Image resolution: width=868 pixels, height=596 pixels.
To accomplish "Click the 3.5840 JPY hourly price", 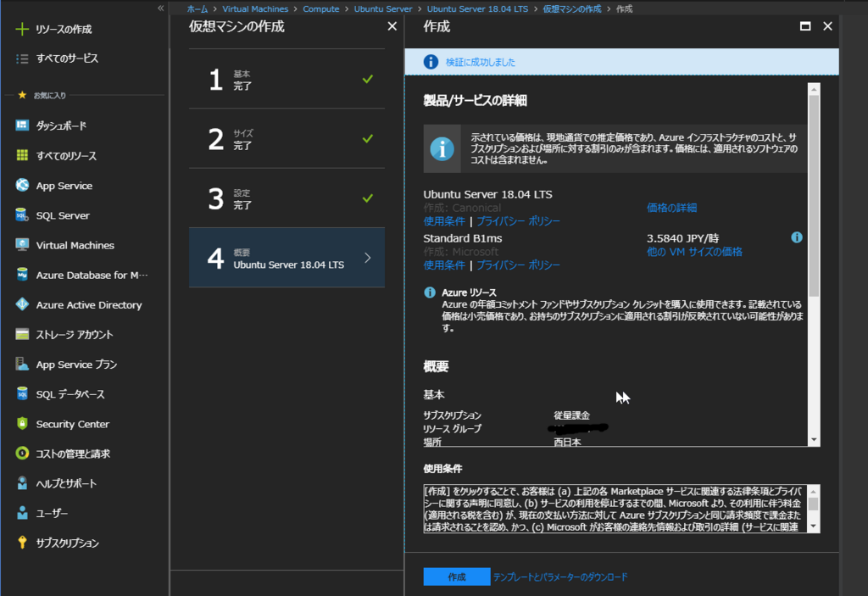I will [x=682, y=238].
